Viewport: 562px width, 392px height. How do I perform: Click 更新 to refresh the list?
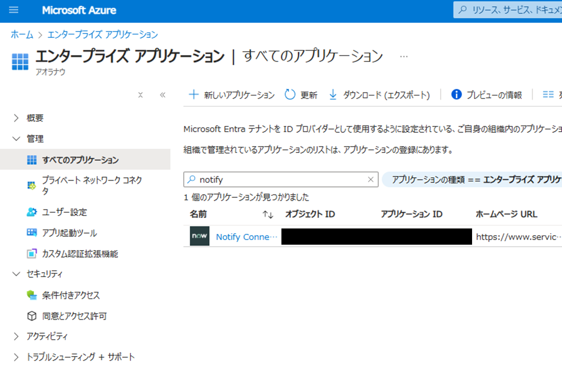pyautogui.click(x=301, y=95)
